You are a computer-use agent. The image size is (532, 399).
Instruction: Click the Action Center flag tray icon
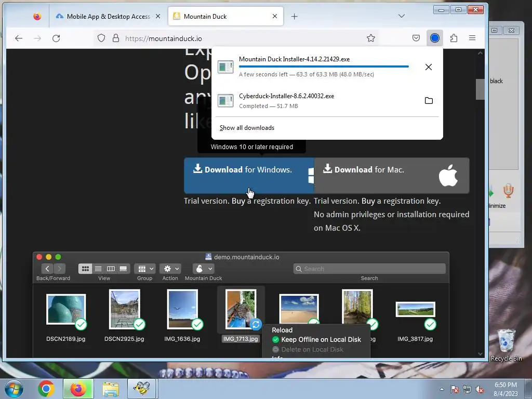pos(455,389)
